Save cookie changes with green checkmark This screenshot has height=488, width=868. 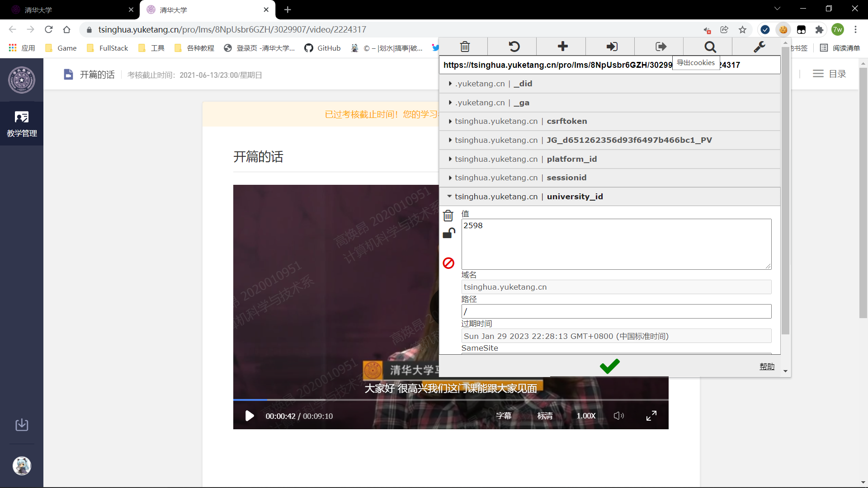click(x=609, y=366)
